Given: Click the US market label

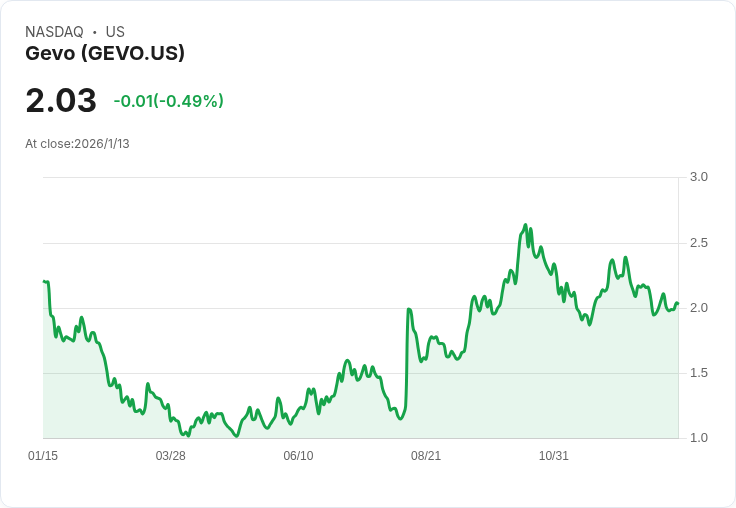Looking at the screenshot, I should pyautogui.click(x=115, y=32).
